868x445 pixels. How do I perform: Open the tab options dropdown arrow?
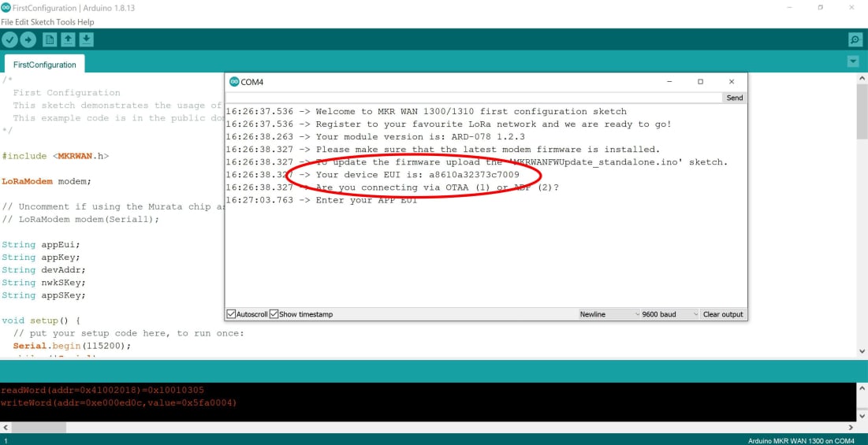(853, 62)
